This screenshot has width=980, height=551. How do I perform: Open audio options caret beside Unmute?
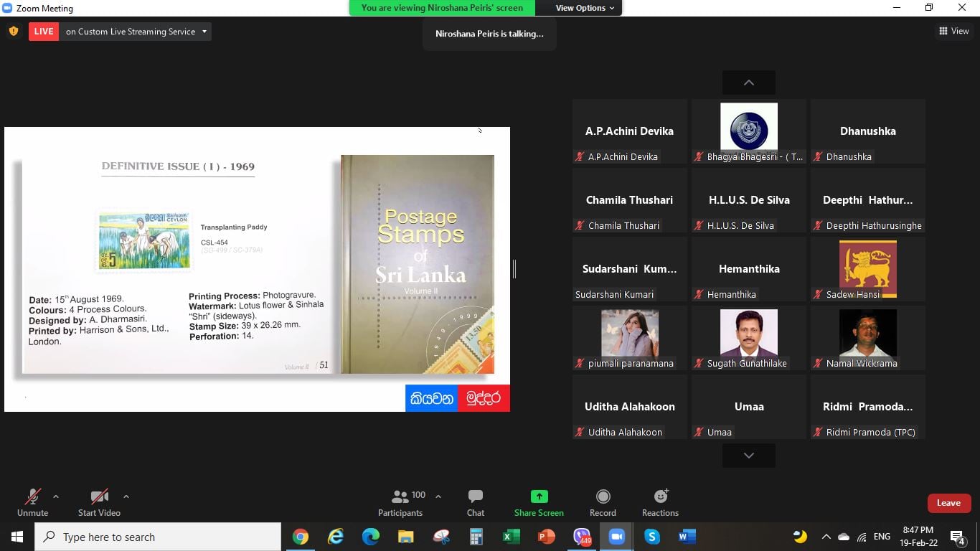[x=56, y=496]
